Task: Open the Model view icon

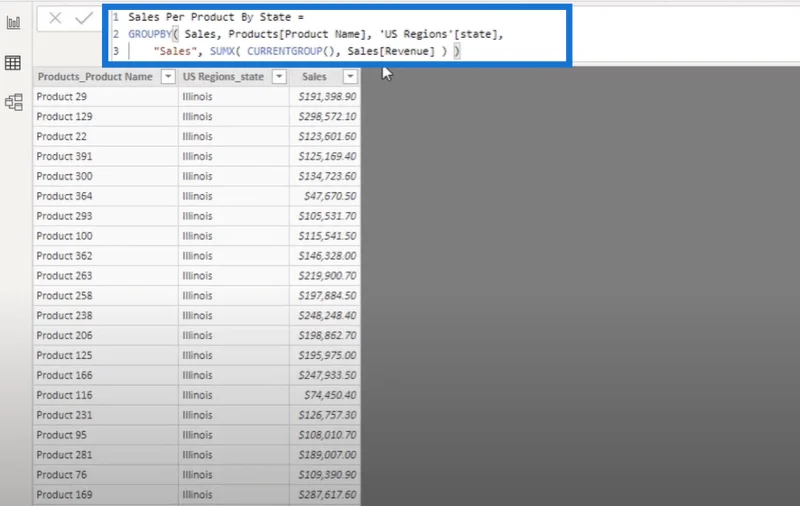Action: 14,102
